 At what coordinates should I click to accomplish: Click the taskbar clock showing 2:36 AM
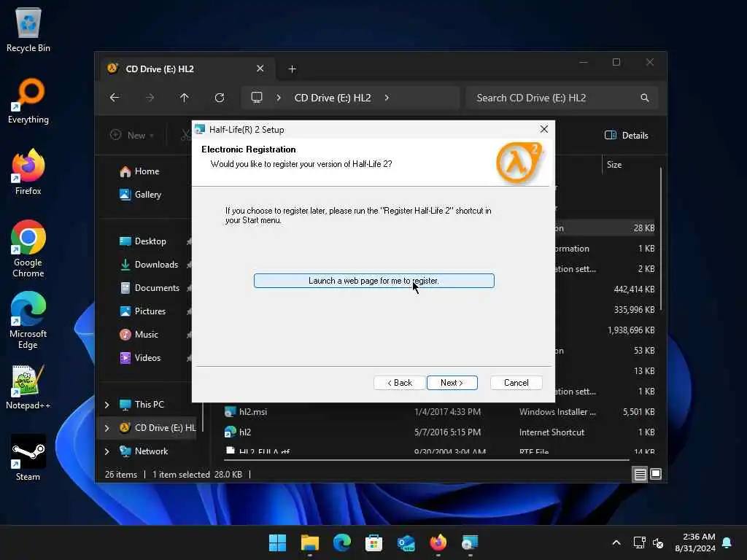(695, 542)
